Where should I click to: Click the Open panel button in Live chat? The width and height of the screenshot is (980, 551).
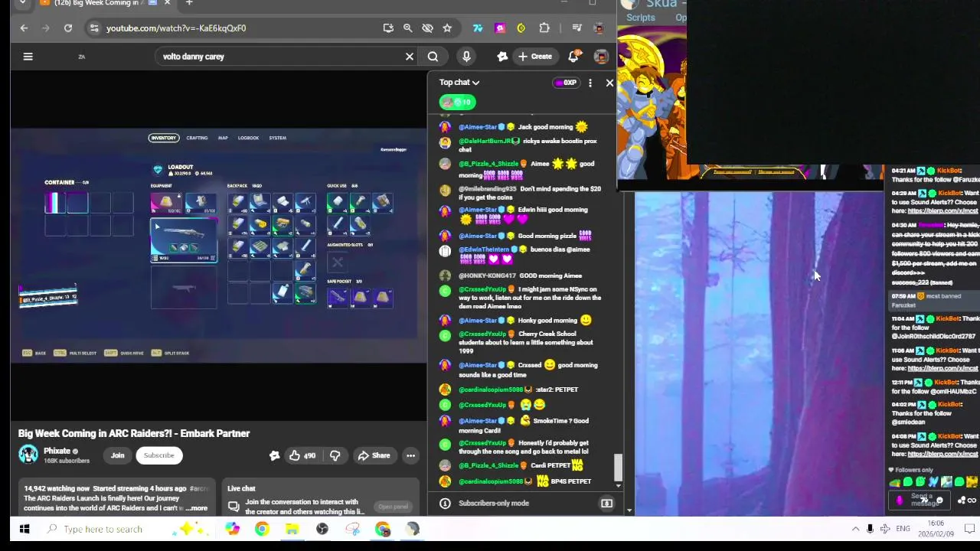(393, 507)
